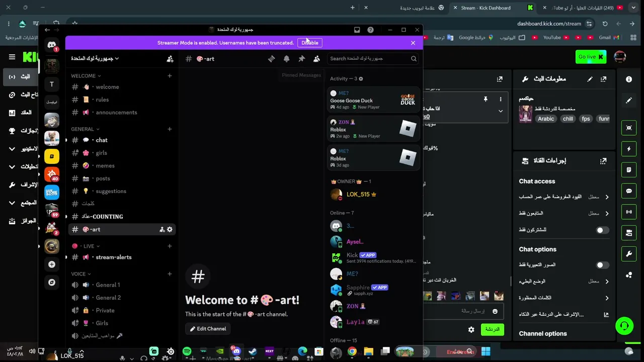644x362 pixels.
Task: Open Steam from the taskbar
Action: tap(253, 351)
